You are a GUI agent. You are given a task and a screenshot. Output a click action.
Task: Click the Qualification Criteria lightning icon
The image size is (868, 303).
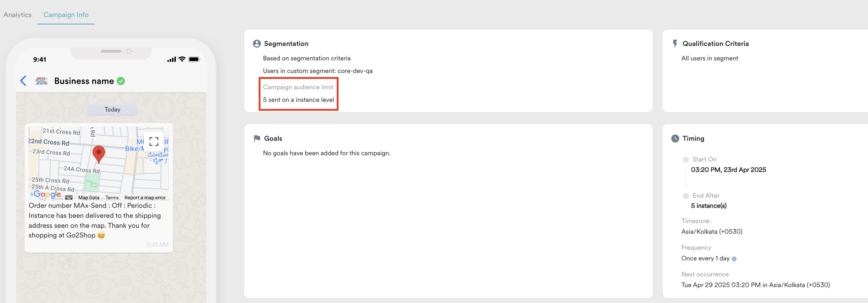(675, 44)
